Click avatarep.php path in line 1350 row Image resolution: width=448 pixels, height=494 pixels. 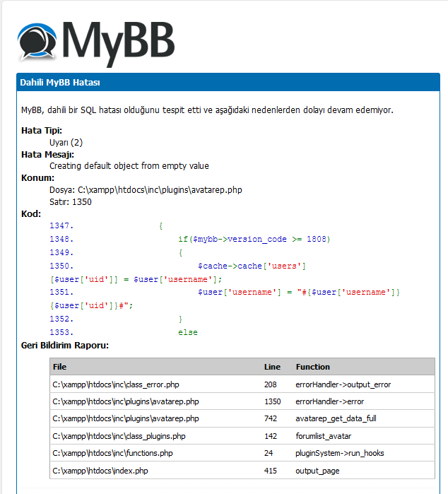[126, 401]
